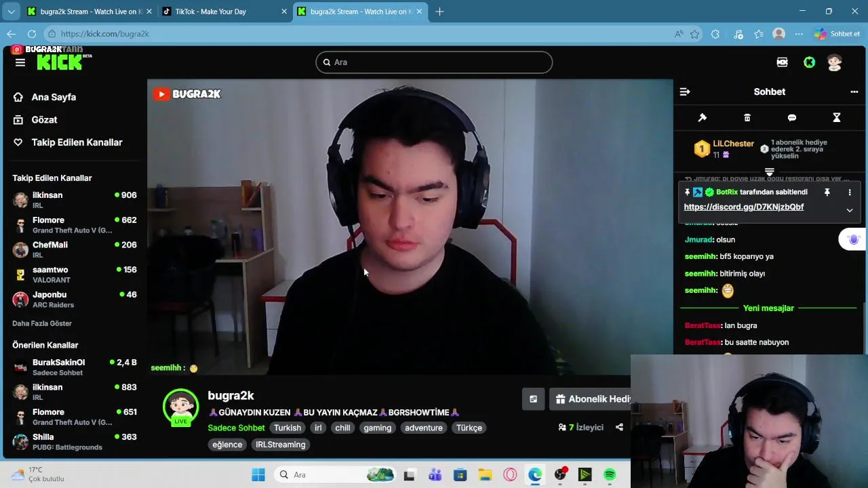Click the Abonelik Hediye gift button
The width and height of the screenshot is (868, 488).
pyautogui.click(x=591, y=399)
